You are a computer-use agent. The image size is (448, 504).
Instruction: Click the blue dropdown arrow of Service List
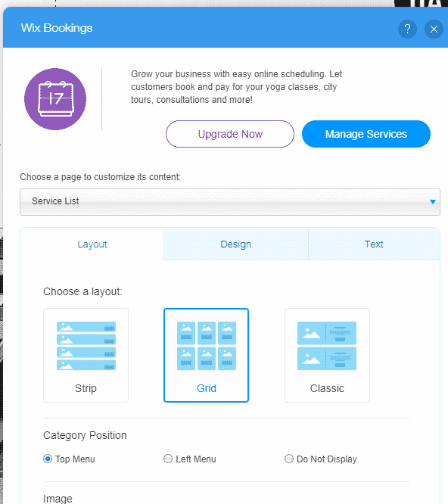coord(433,202)
